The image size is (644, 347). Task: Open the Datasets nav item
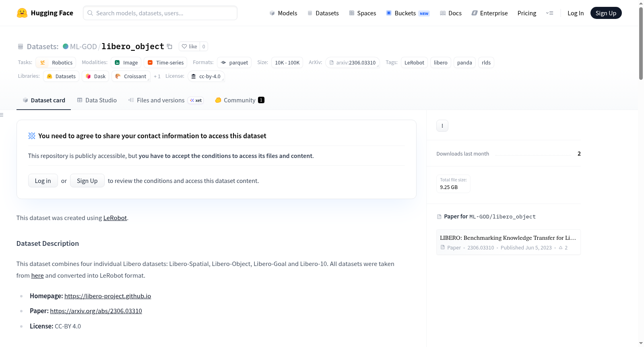pos(323,13)
